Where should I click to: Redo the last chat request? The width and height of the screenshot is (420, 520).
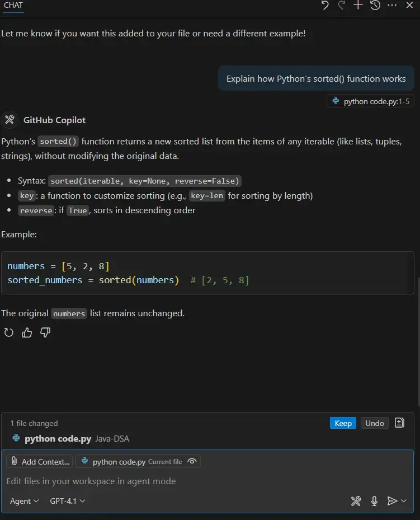point(342,5)
